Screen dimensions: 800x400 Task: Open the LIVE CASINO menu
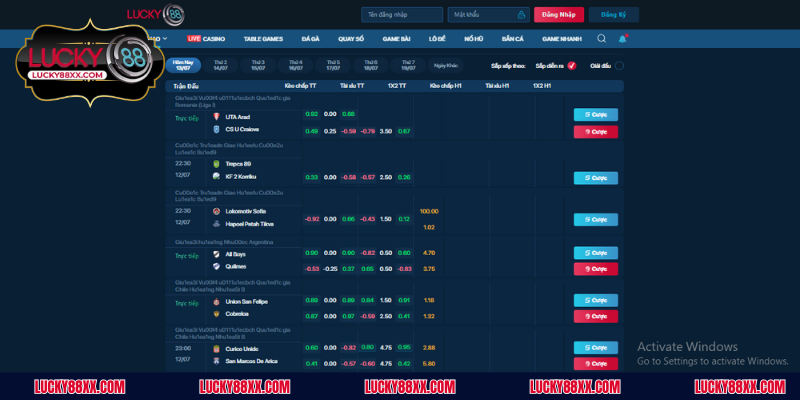tap(206, 39)
